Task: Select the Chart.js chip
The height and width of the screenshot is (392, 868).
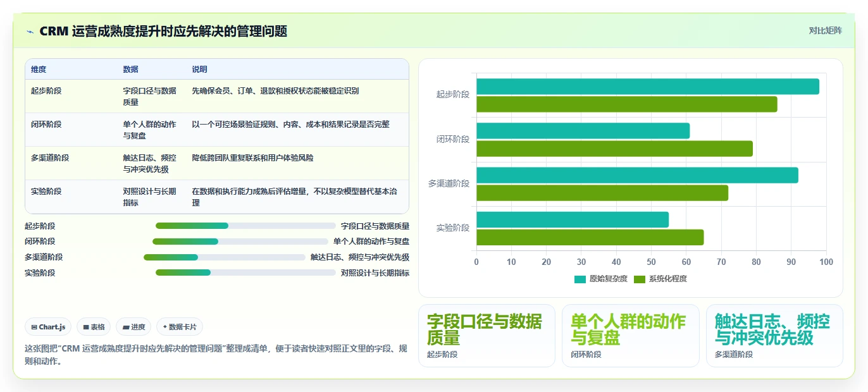Action: tap(49, 327)
